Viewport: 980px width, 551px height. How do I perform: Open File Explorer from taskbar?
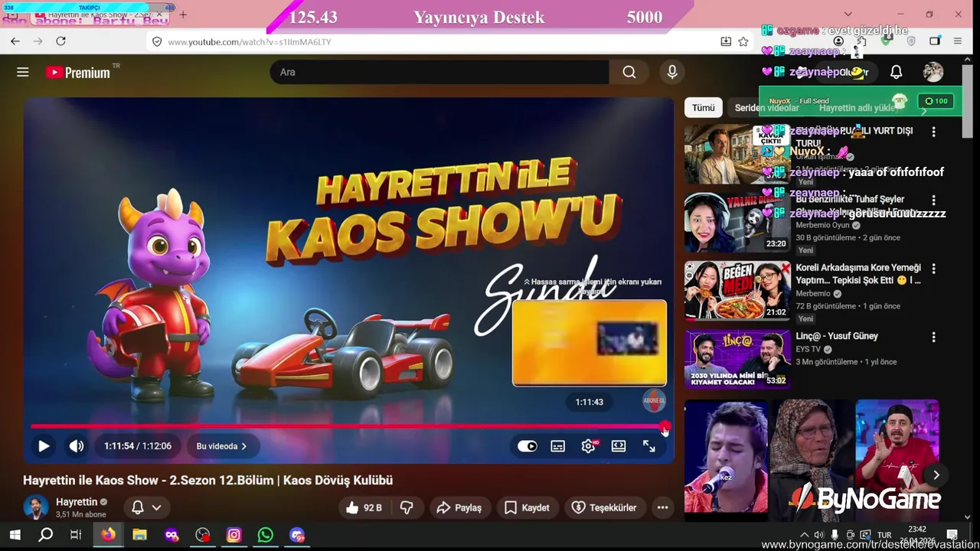[139, 535]
